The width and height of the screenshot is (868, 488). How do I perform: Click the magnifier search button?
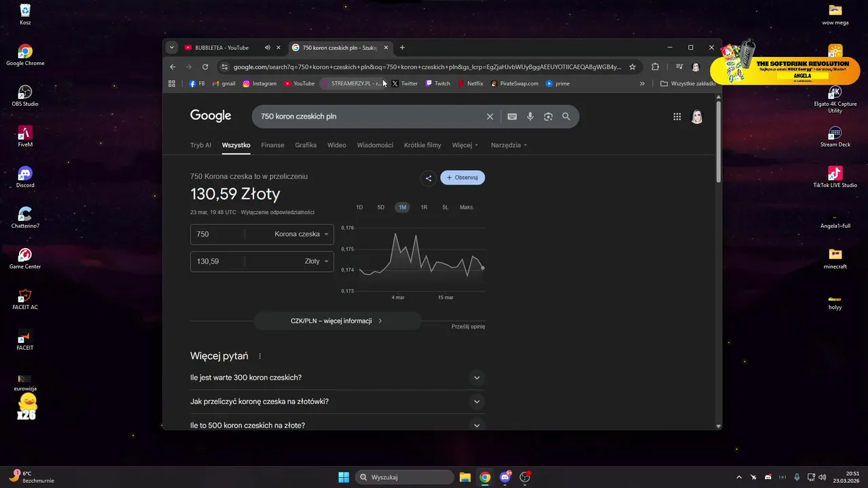click(x=566, y=117)
